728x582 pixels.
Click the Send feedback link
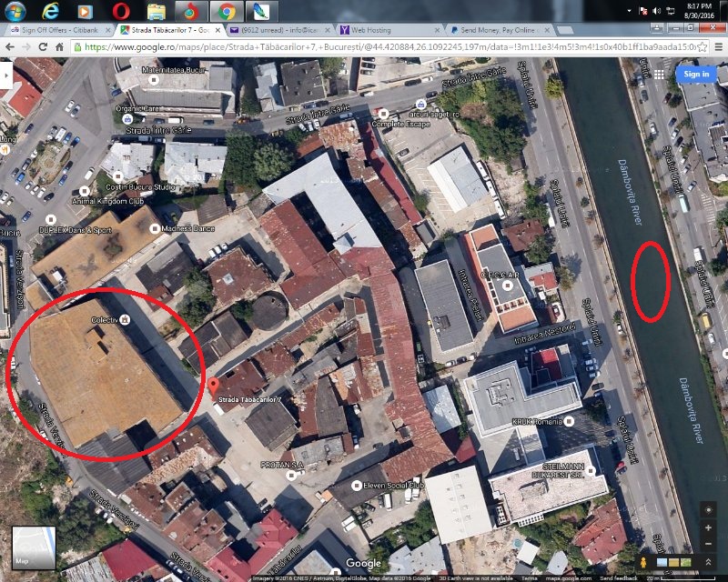point(618,577)
